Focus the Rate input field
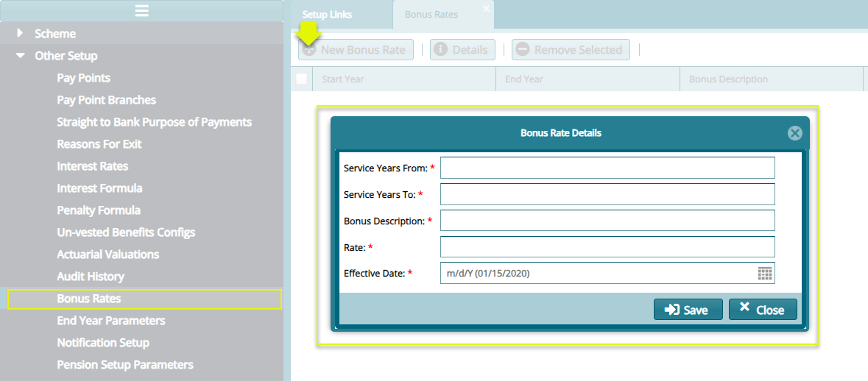 point(607,247)
